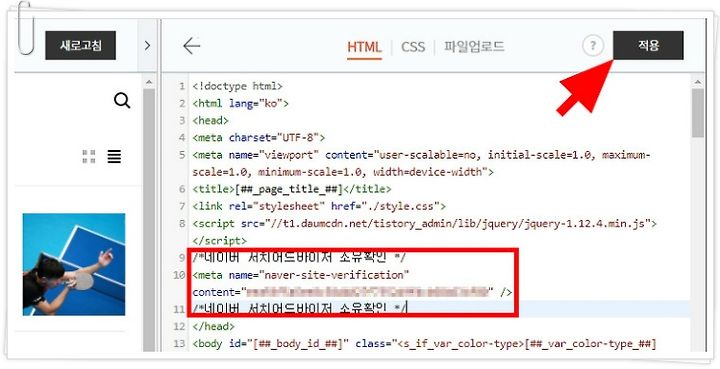This screenshot has height=369, width=720.
Task: Click the preview pane scrollbar up arrow
Action: [x=149, y=83]
